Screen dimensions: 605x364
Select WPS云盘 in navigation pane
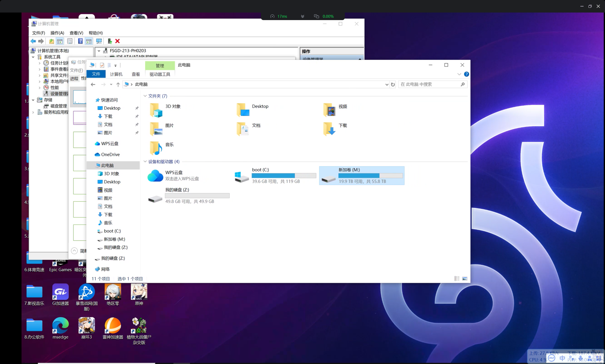pyautogui.click(x=107, y=143)
